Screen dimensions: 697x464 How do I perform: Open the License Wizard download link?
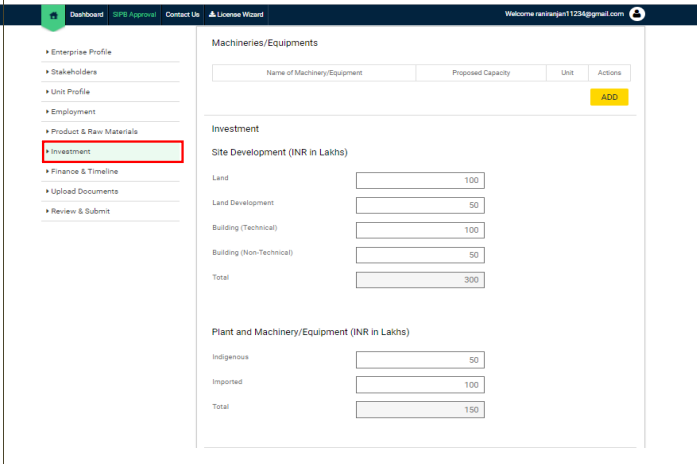click(x=236, y=14)
